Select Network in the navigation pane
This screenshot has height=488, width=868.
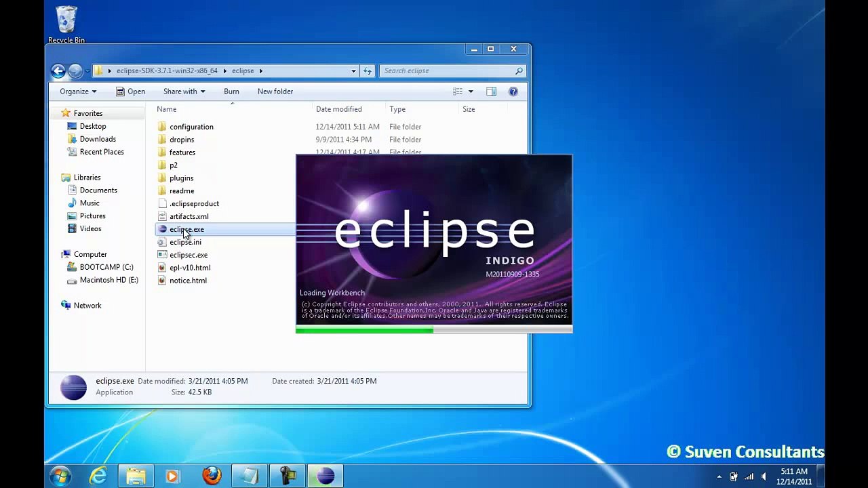click(87, 306)
